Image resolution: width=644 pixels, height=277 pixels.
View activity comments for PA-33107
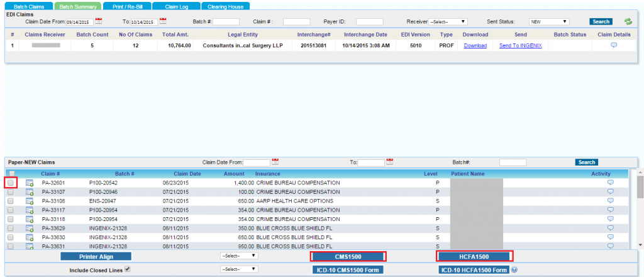click(610, 191)
